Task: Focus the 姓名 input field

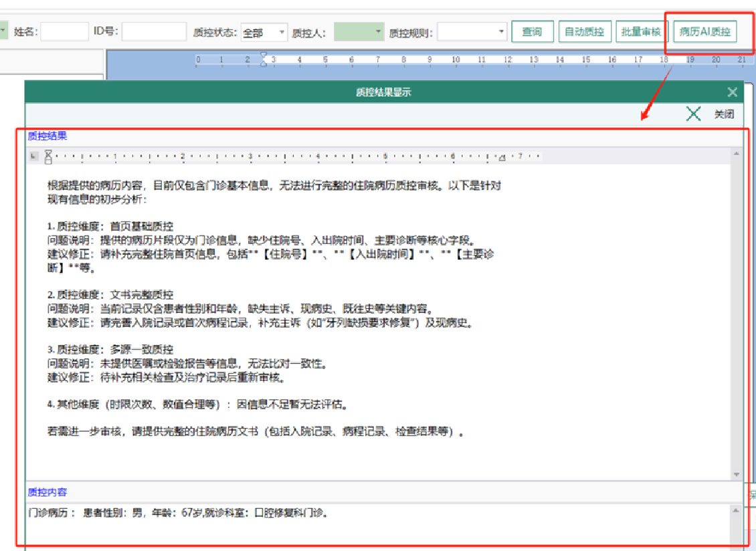Action: (x=64, y=31)
